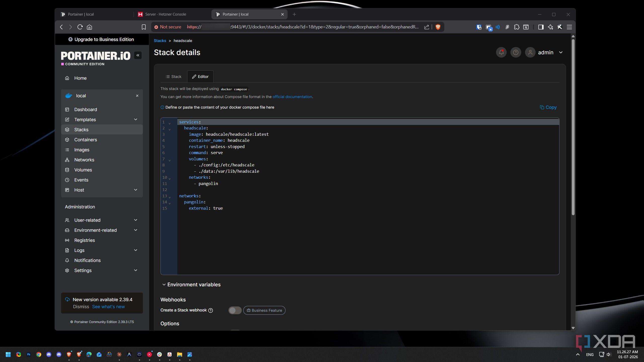Open File Explorer from the taskbar
Viewport: 644px width, 362px height.
179,354
